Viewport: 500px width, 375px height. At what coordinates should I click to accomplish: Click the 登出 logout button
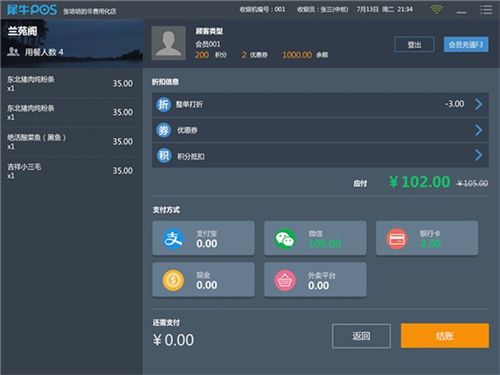coord(414,45)
